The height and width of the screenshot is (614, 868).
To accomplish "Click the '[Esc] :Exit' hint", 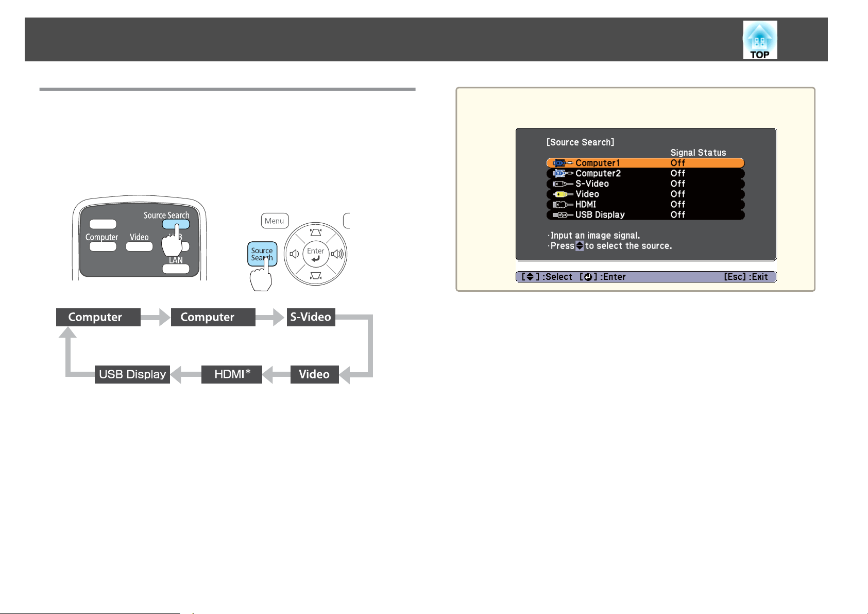I will pyautogui.click(x=745, y=277).
